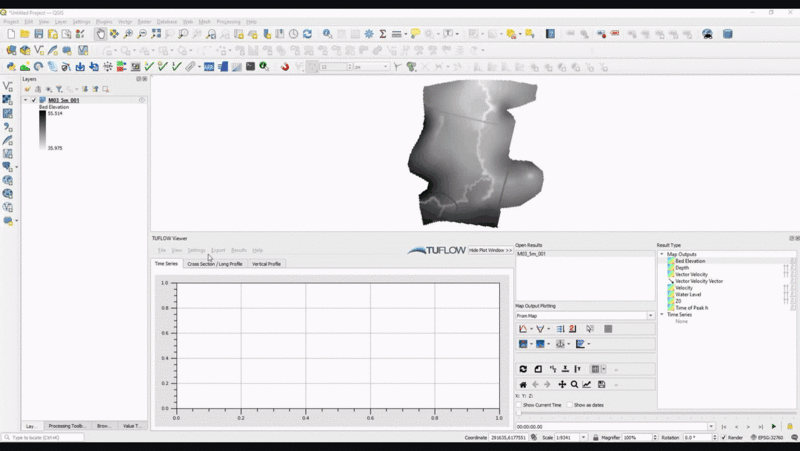Click the plot pan cross-arrows icon

[561, 384]
